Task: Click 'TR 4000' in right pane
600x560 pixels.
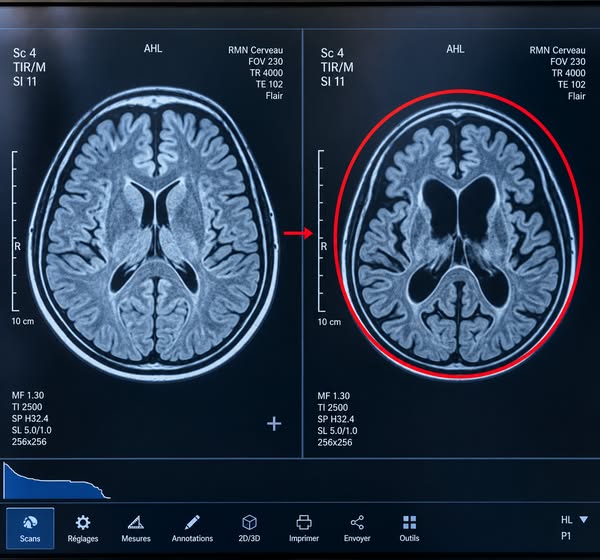Action: 568,73
